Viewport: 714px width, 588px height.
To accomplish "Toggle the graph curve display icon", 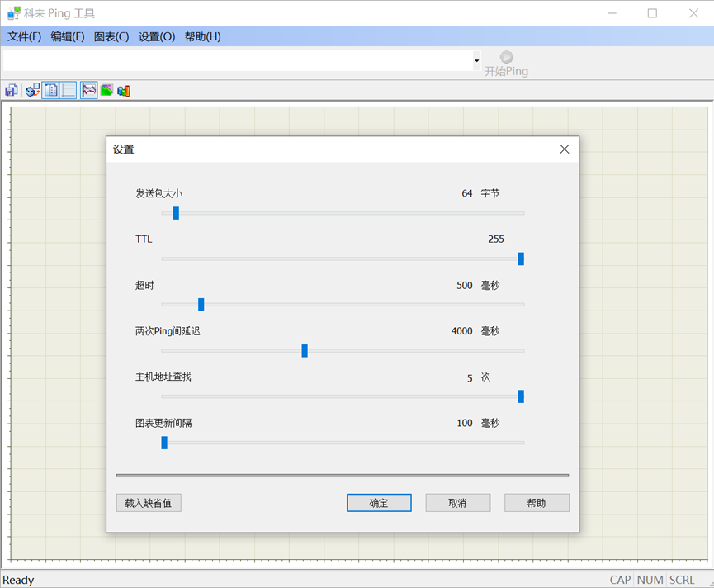I will click(x=88, y=90).
